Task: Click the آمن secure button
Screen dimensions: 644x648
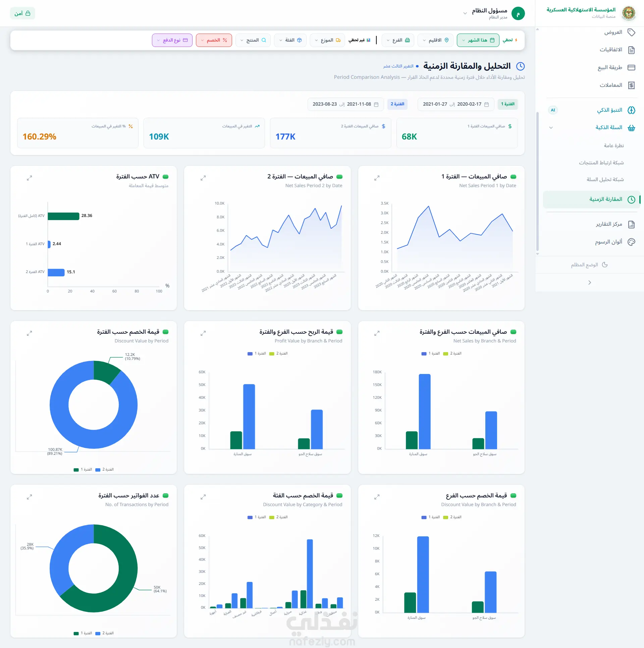Action: point(22,13)
